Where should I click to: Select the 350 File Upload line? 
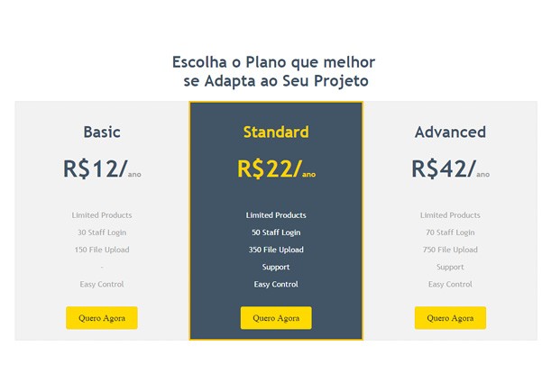click(x=276, y=250)
